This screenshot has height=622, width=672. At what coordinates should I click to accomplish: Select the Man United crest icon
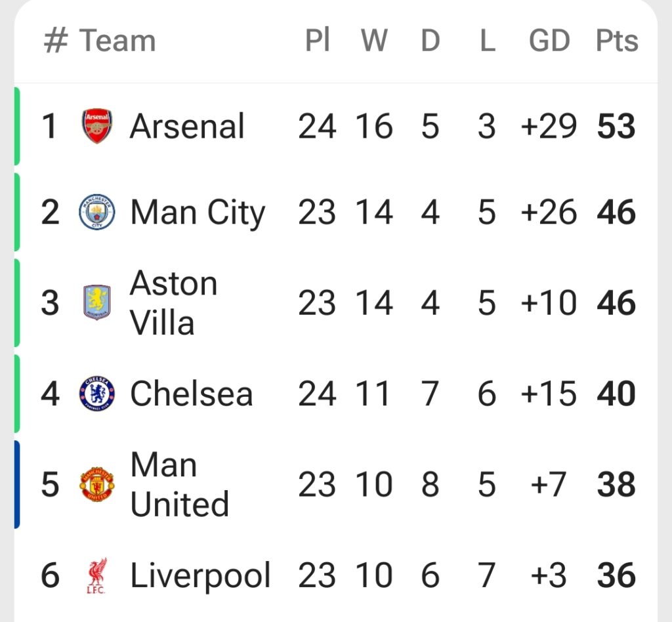pos(97,484)
